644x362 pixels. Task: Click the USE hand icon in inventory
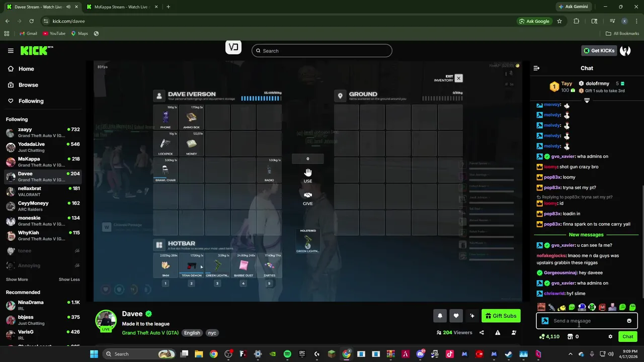tap(308, 173)
